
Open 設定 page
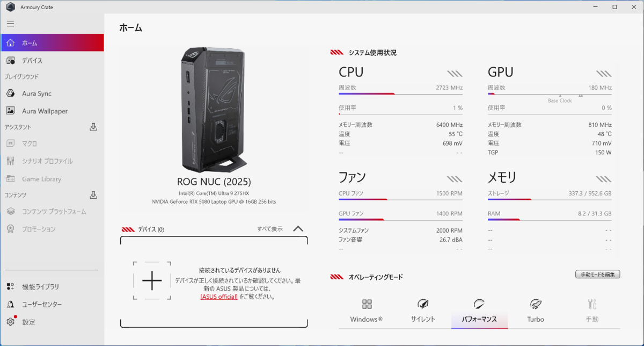(x=52, y=322)
